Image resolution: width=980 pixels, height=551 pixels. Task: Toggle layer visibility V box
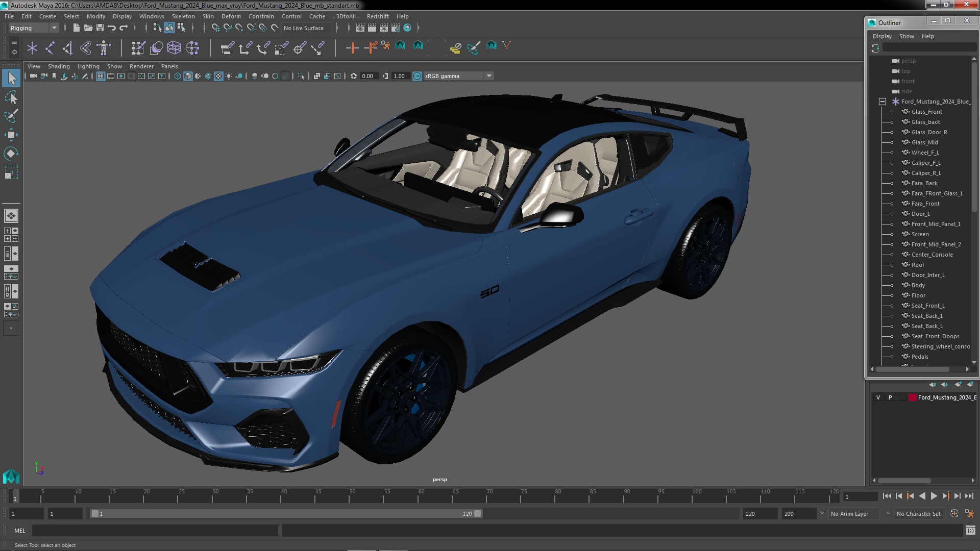[878, 397]
